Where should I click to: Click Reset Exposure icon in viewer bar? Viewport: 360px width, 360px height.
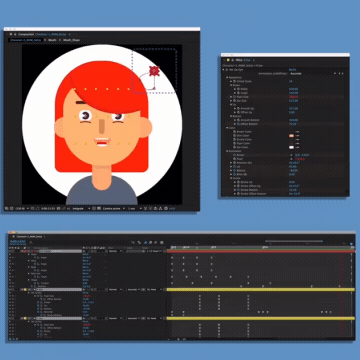click(166, 208)
